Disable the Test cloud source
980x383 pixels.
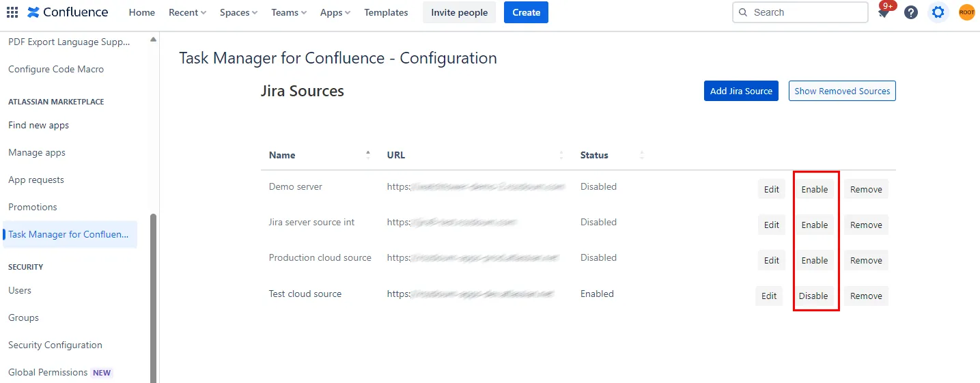[813, 296]
